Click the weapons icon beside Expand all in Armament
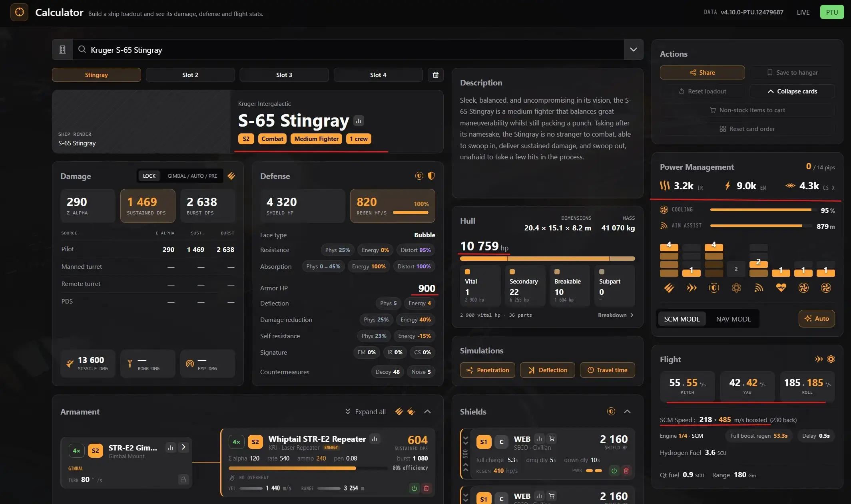 click(399, 412)
